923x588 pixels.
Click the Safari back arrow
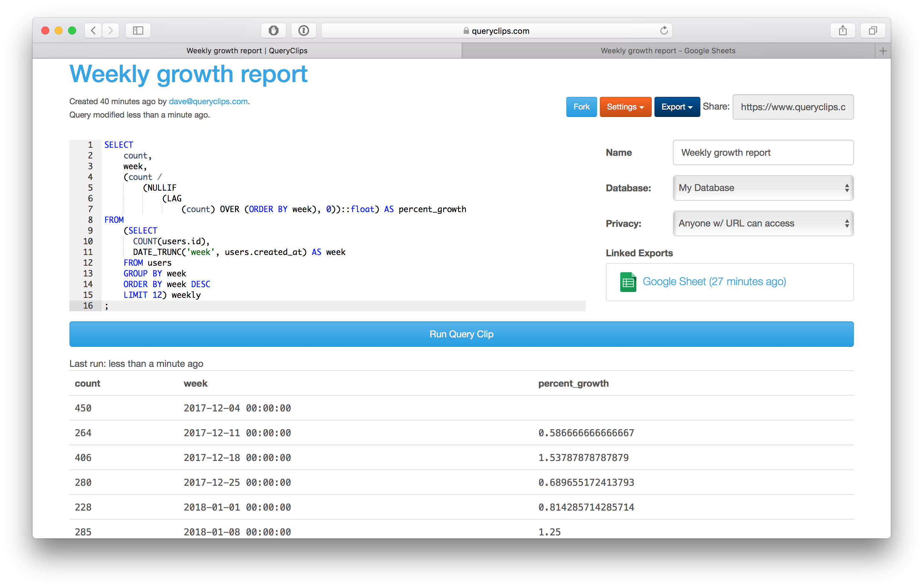[x=93, y=30]
